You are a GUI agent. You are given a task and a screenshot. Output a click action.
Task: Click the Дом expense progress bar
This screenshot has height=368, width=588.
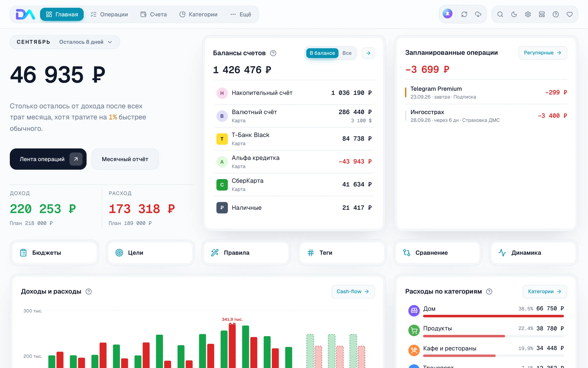coord(493,316)
